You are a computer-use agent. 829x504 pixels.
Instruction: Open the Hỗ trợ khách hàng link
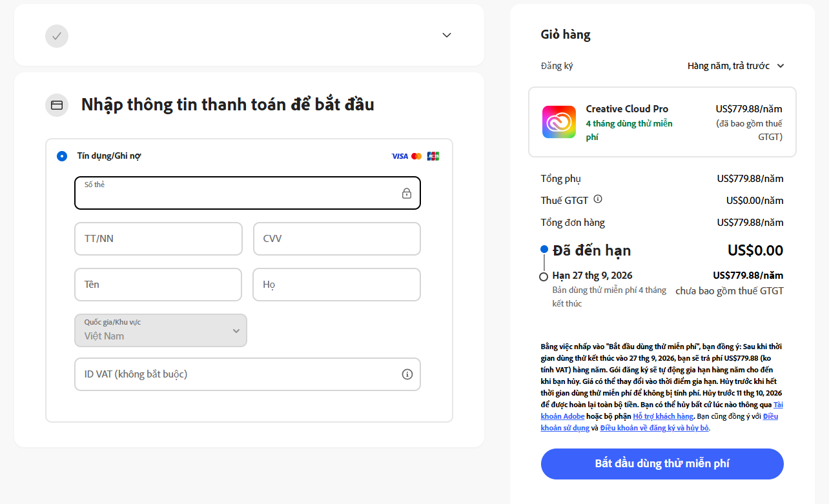pyautogui.click(x=663, y=416)
